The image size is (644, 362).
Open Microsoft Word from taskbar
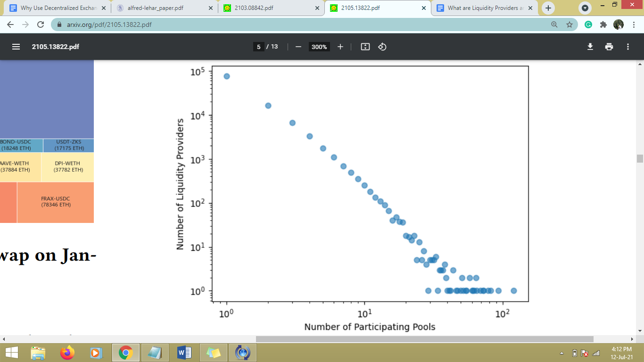click(x=184, y=353)
